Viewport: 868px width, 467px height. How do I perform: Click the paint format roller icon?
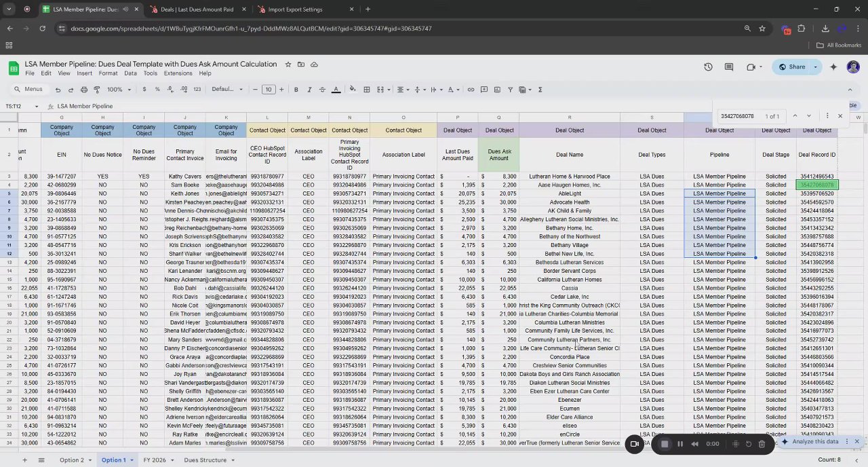tap(97, 90)
